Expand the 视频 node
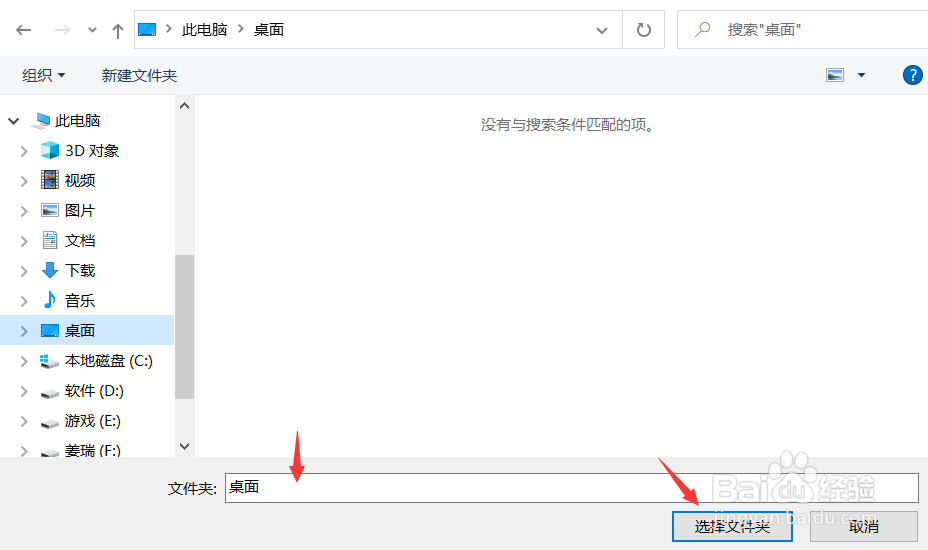 24,181
